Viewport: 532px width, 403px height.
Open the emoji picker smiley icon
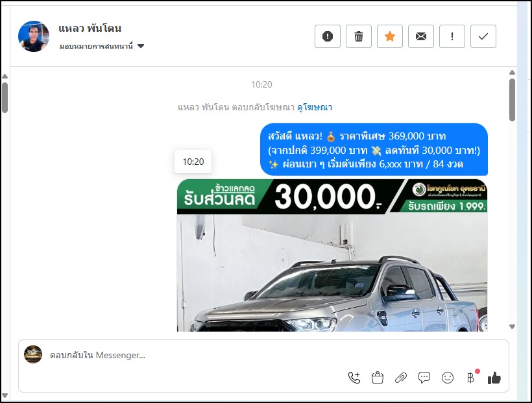(x=448, y=378)
